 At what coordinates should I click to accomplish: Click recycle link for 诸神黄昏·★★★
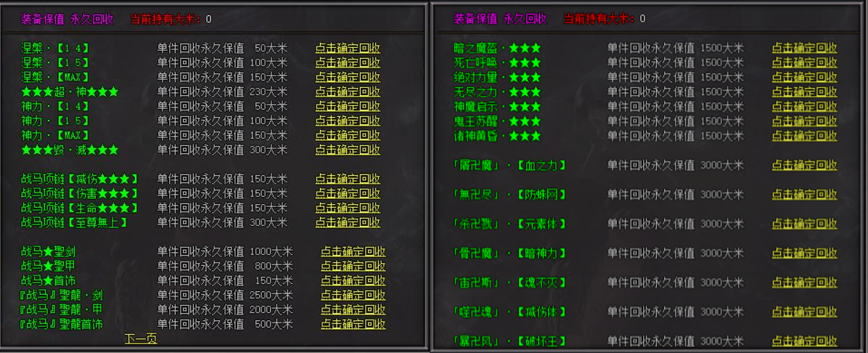click(x=804, y=136)
